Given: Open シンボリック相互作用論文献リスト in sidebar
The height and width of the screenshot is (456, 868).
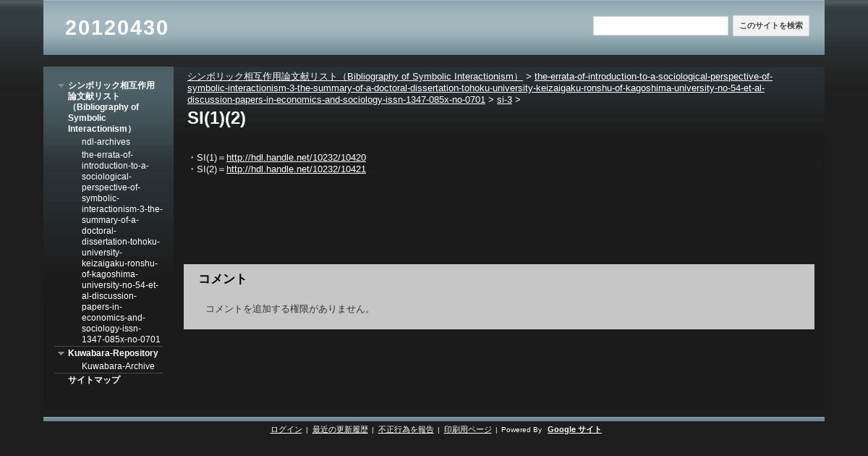Looking at the screenshot, I should pos(111,107).
